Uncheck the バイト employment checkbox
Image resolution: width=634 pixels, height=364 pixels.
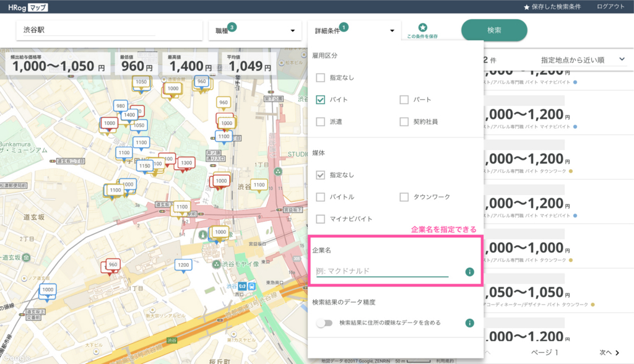[320, 100]
